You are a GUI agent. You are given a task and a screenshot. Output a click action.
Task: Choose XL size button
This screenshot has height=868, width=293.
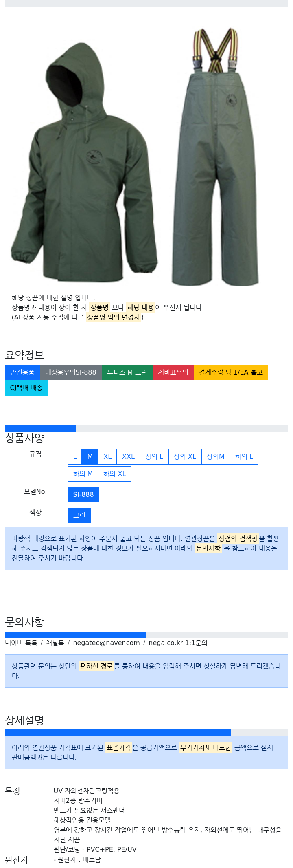point(107,456)
